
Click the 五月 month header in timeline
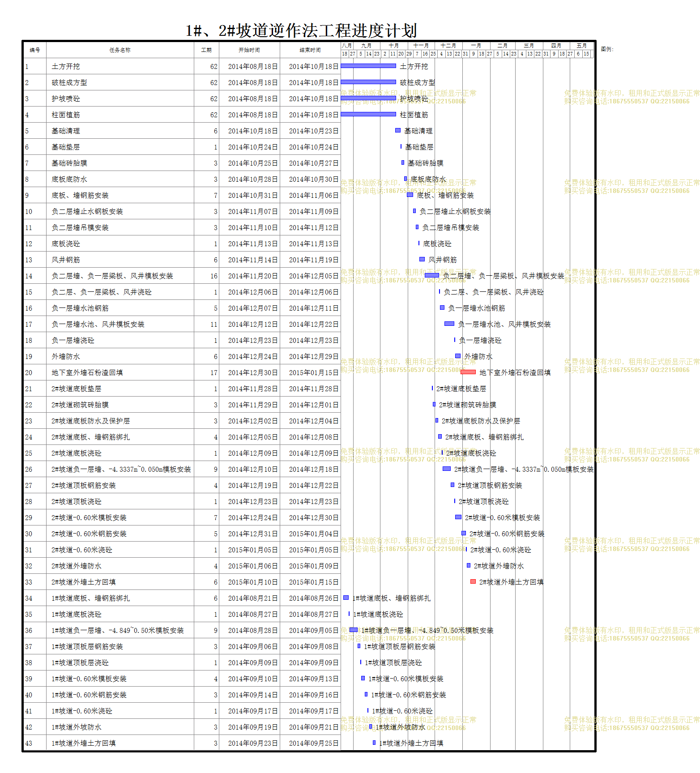(x=581, y=46)
